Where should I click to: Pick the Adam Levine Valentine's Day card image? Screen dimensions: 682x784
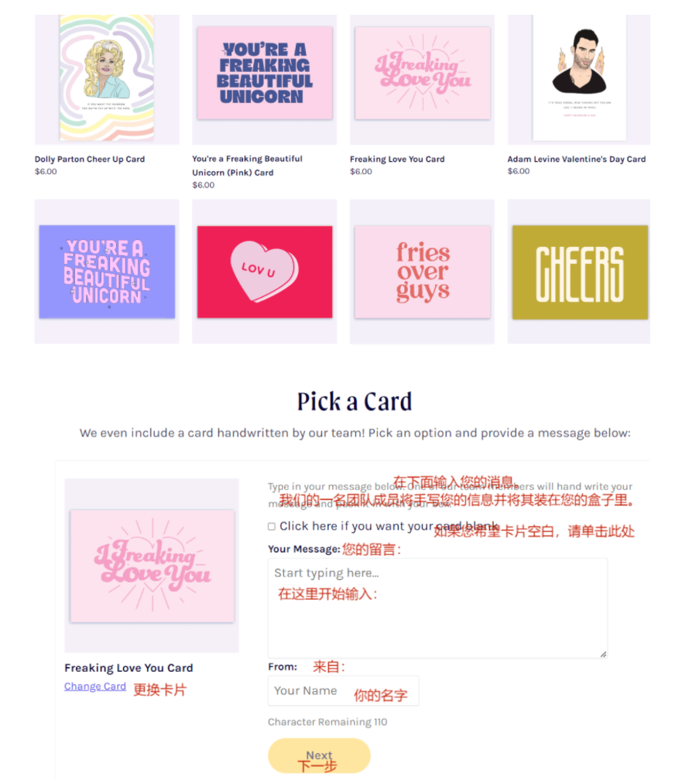click(x=579, y=79)
